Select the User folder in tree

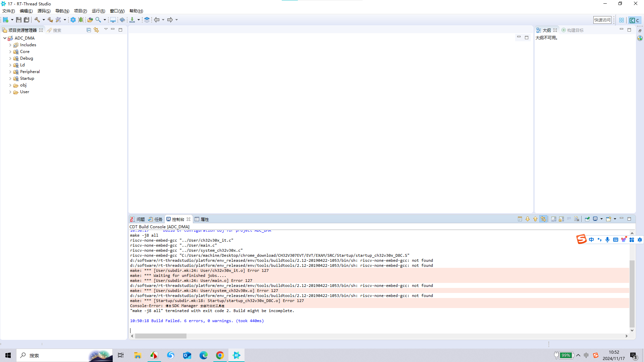tap(24, 92)
